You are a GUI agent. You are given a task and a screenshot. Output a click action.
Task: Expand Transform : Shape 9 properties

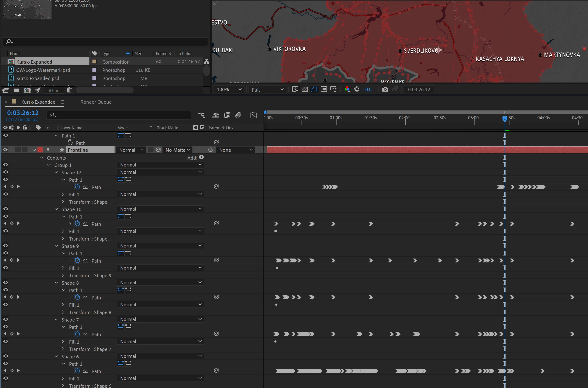tap(63, 275)
